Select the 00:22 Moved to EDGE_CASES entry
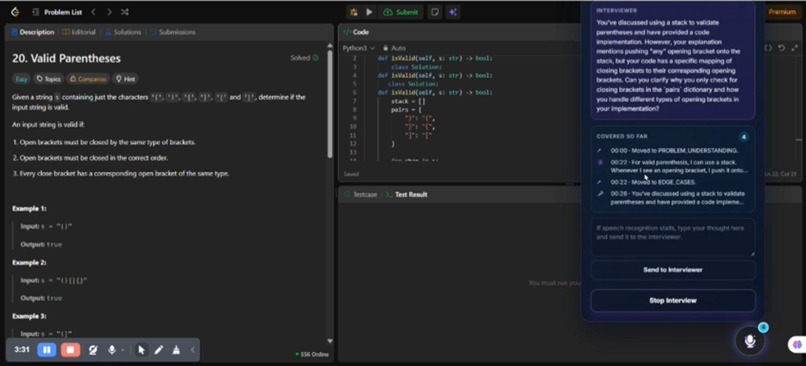The image size is (806, 366). [673, 182]
